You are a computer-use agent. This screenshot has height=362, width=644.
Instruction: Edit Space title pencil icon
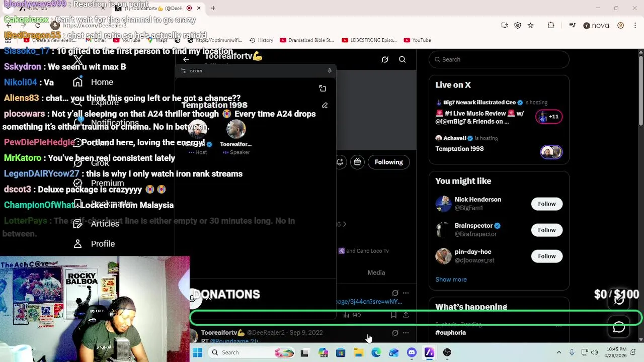(325, 106)
